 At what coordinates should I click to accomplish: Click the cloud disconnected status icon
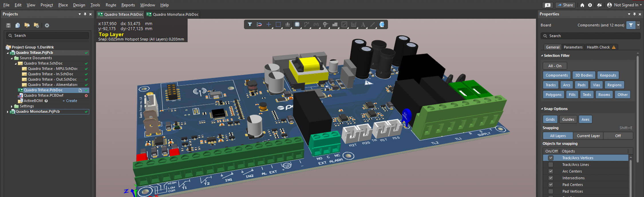(x=599, y=5)
